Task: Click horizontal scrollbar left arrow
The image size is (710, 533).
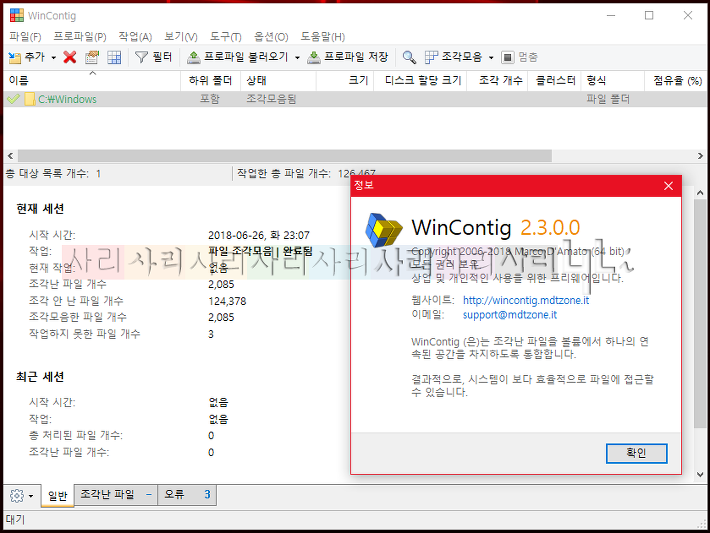Action: [x=10, y=156]
